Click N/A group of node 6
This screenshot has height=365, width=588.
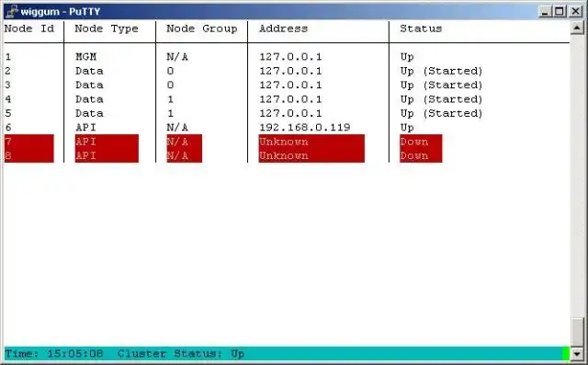coord(177,127)
